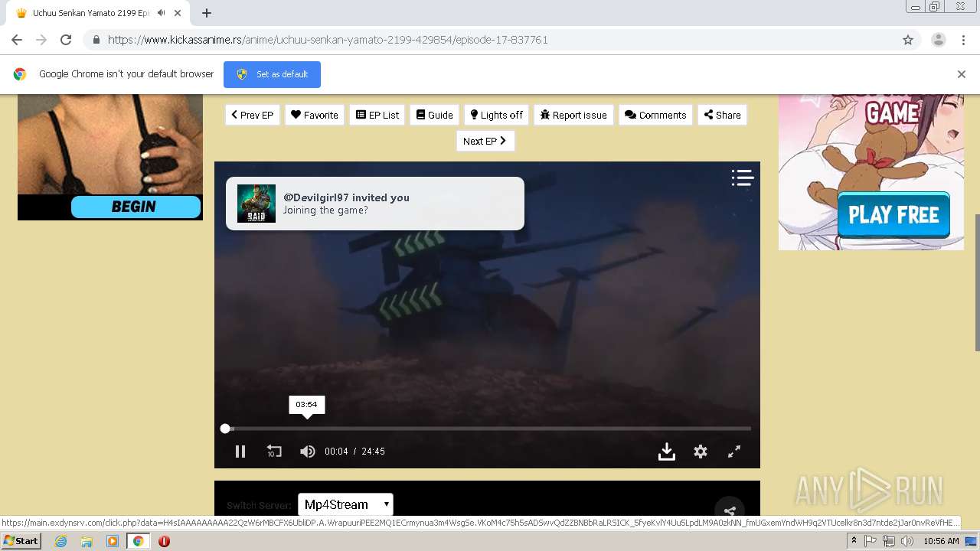
Task: Mute the tab audio speaker icon
Action: [x=161, y=13]
